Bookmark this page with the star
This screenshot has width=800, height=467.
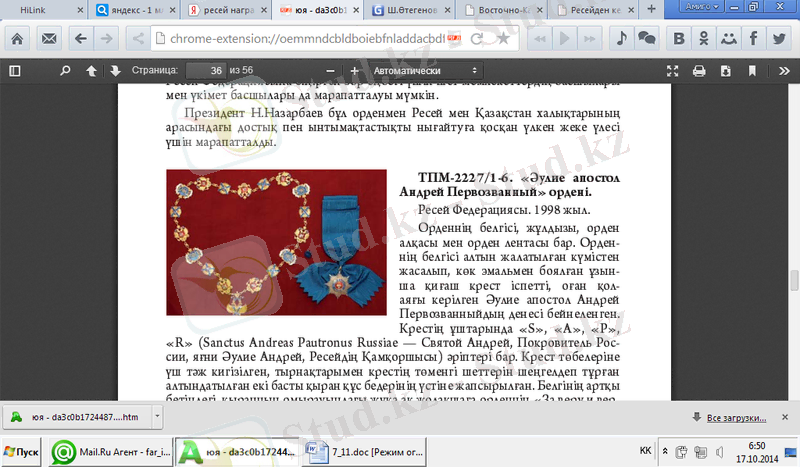(503, 38)
